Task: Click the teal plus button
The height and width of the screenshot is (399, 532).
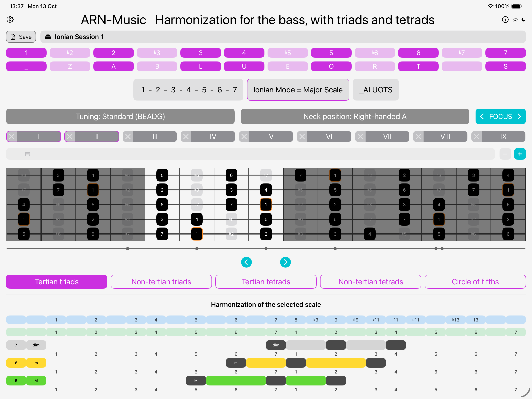Action: point(520,154)
